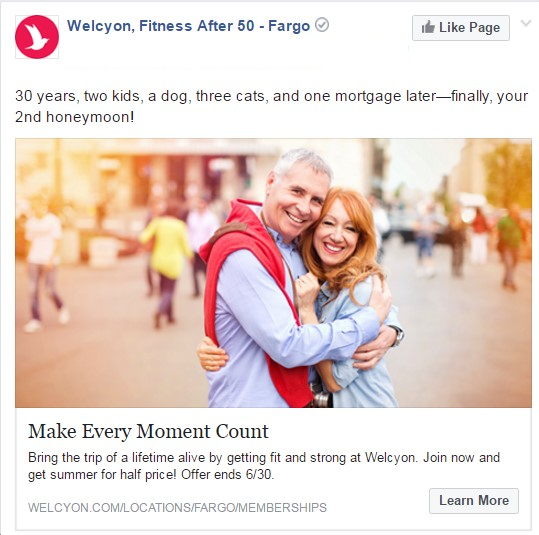This screenshot has height=535, width=539.
Task: Open the Welcyon bird logo profile picture
Action: tap(37, 37)
